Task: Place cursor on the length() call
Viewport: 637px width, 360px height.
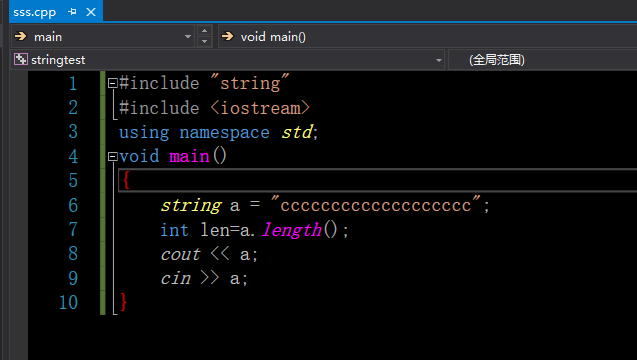Action: 299,230
